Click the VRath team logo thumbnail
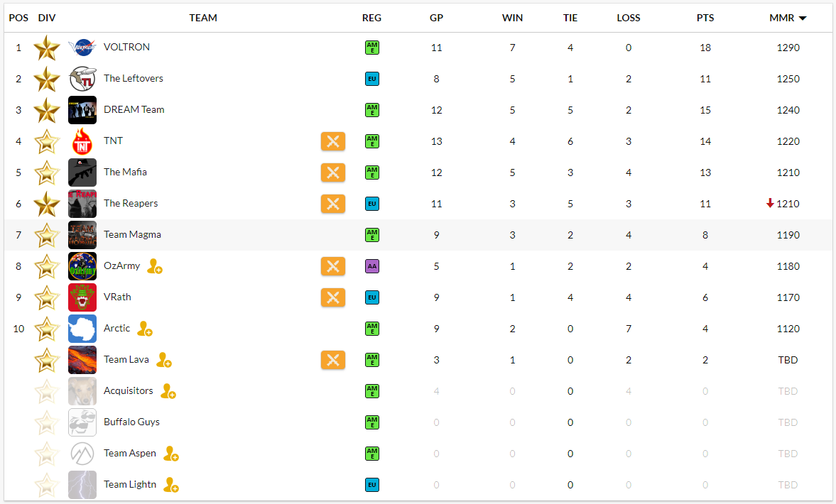 point(82,297)
